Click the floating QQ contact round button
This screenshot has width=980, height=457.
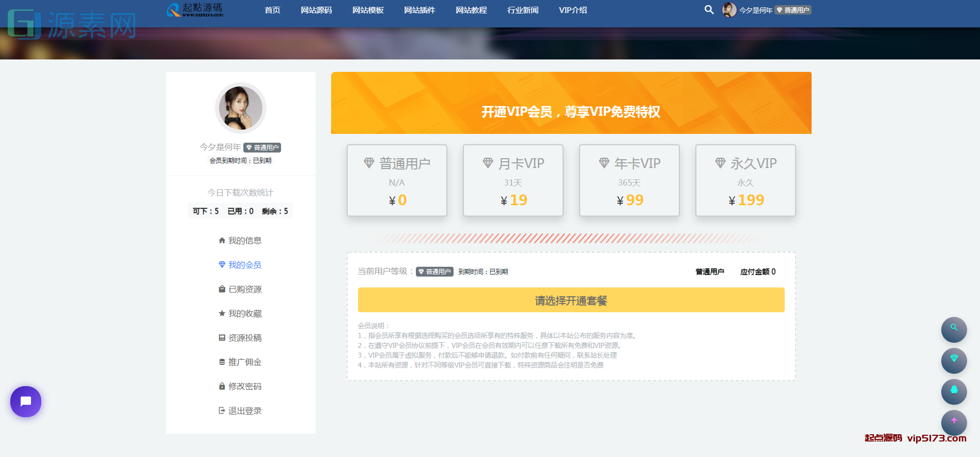954,391
